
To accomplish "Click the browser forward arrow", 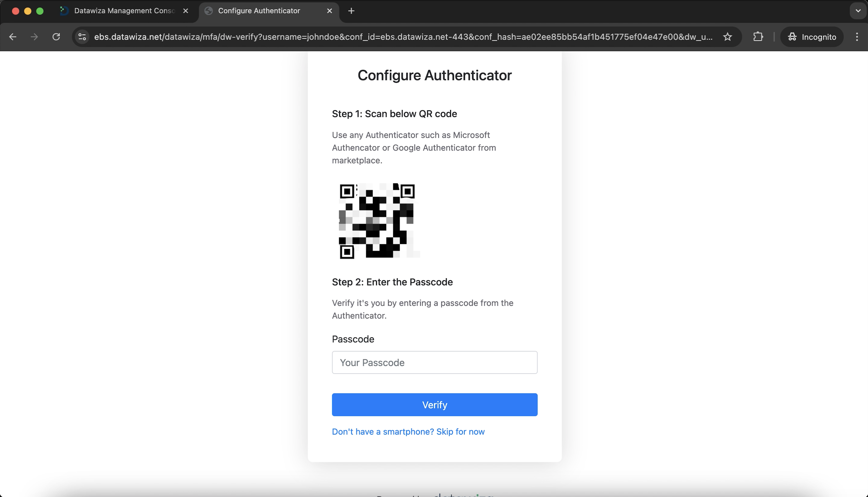I will tap(34, 37).
